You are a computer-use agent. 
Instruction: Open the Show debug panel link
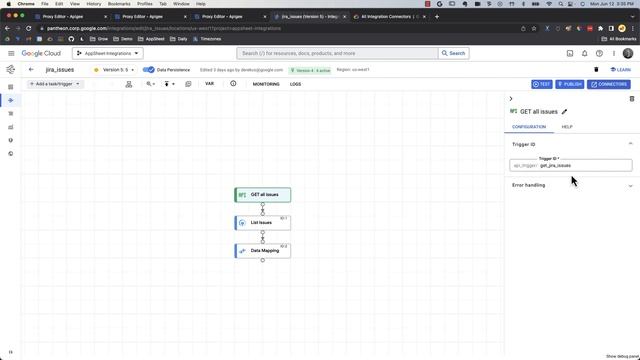click(x=622, y=356)
